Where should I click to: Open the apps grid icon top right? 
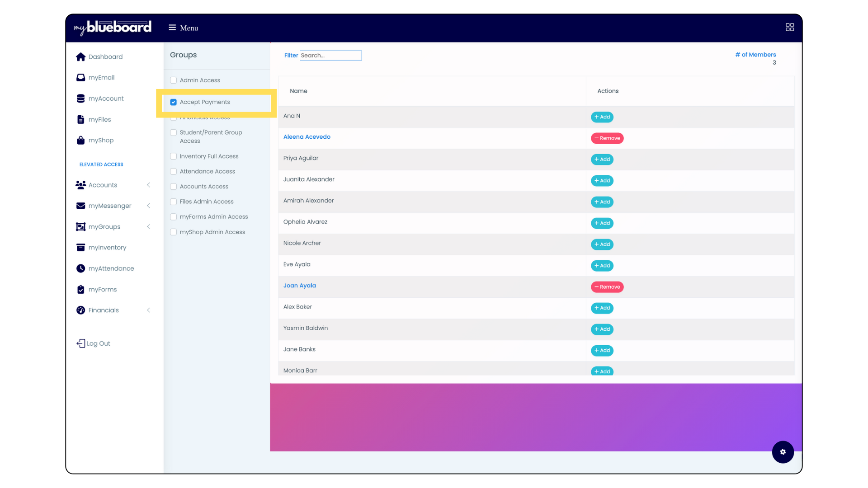click(x=789, y=28)
